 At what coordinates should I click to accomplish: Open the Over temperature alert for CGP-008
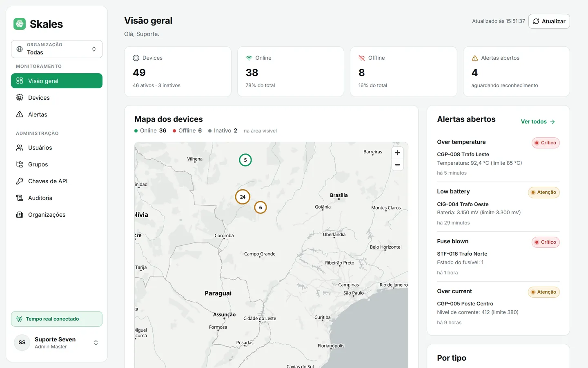498,157
